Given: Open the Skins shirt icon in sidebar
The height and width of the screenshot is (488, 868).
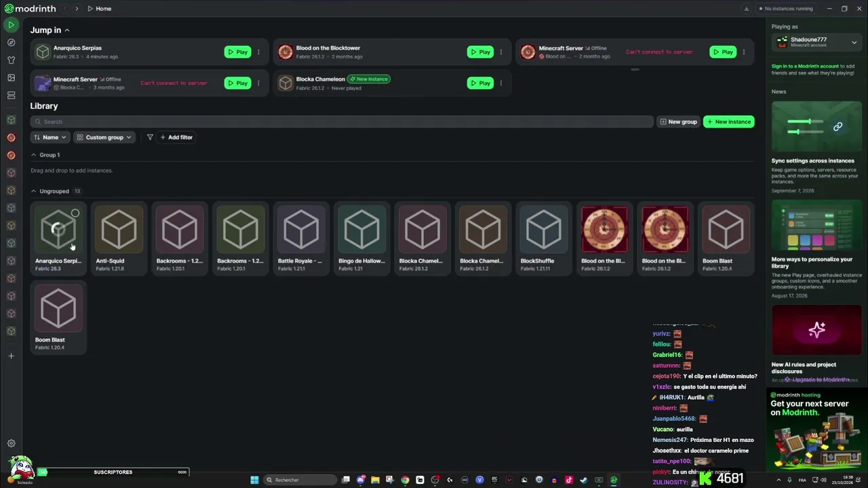Looking at the screenshot, I should pyautogui.click(x=11, y=60).
